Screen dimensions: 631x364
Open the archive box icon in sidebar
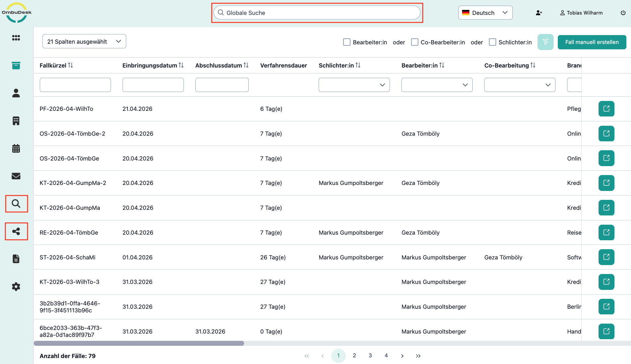16,66
